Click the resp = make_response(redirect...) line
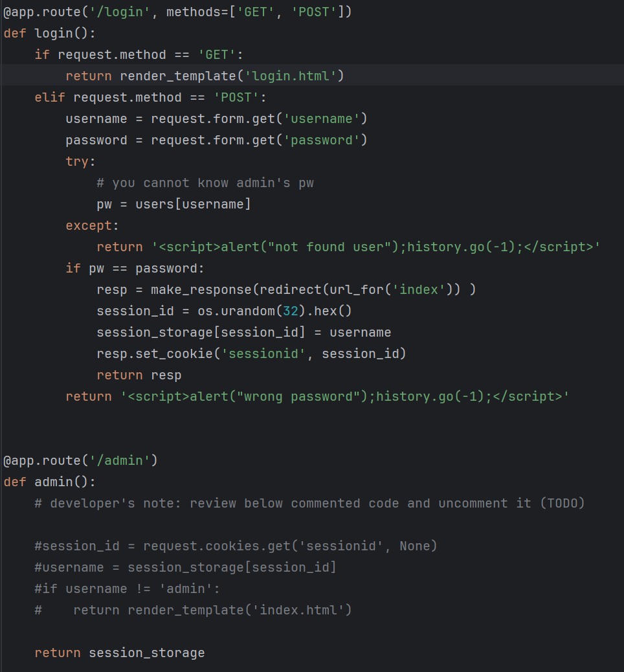The height and width of the screenshot is (672, 624). [x=286, y=290]
